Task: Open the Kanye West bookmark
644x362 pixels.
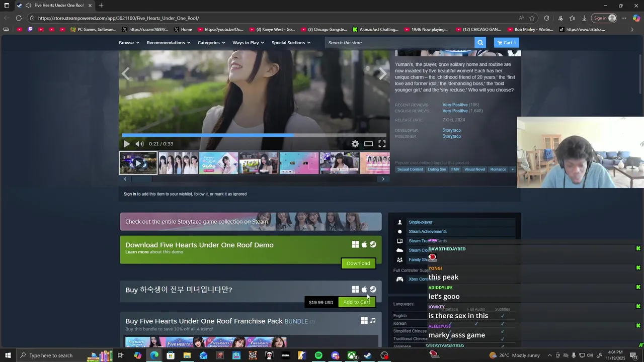Action: coord(272,30)
